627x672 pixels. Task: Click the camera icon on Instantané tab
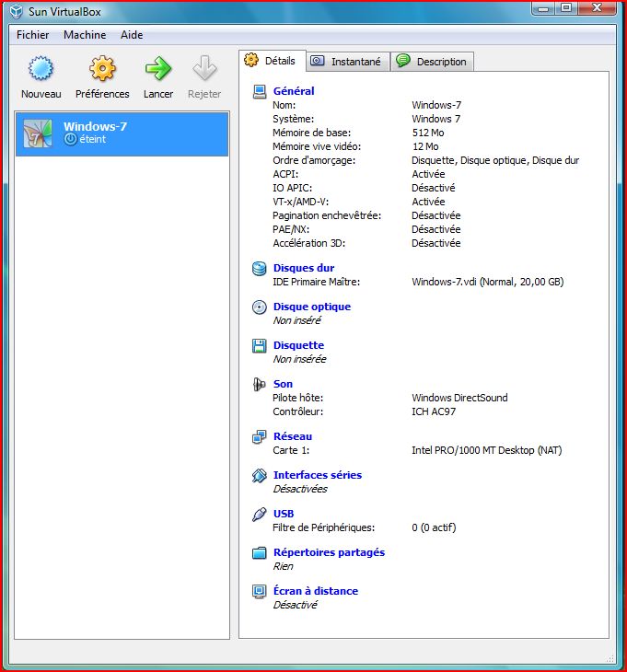(x=317, y=61)
